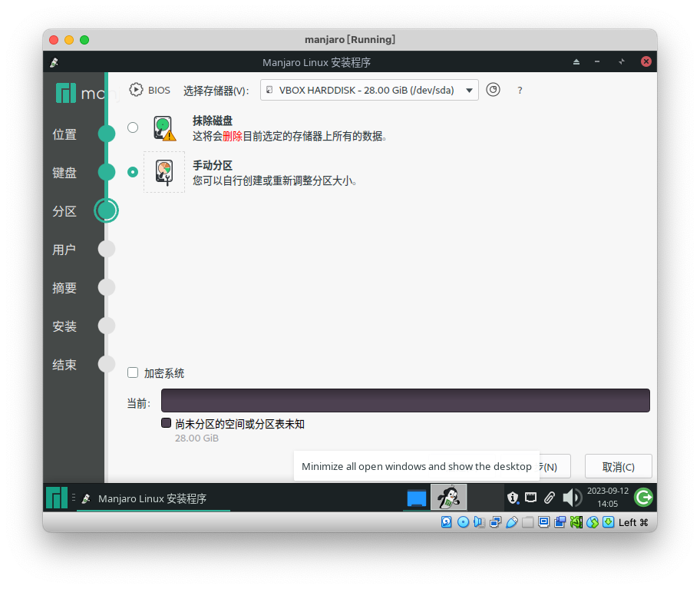Click the 下一步(N) button

point(554,466)
